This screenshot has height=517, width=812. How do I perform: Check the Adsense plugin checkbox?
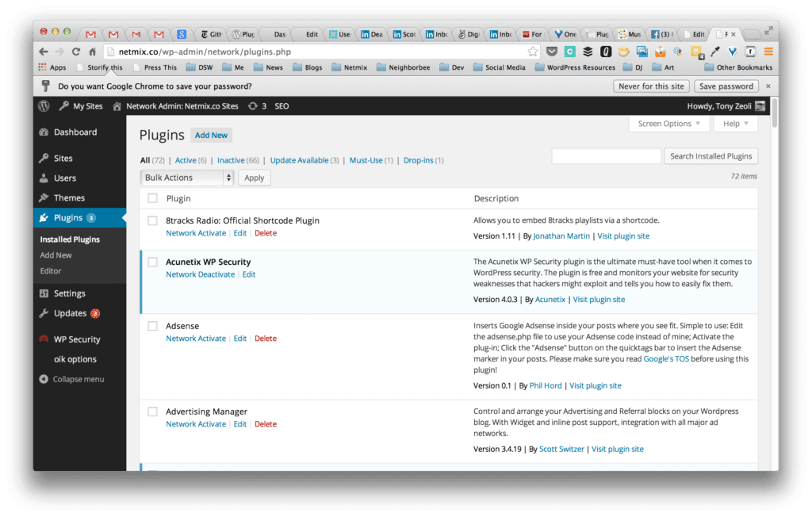153,326
